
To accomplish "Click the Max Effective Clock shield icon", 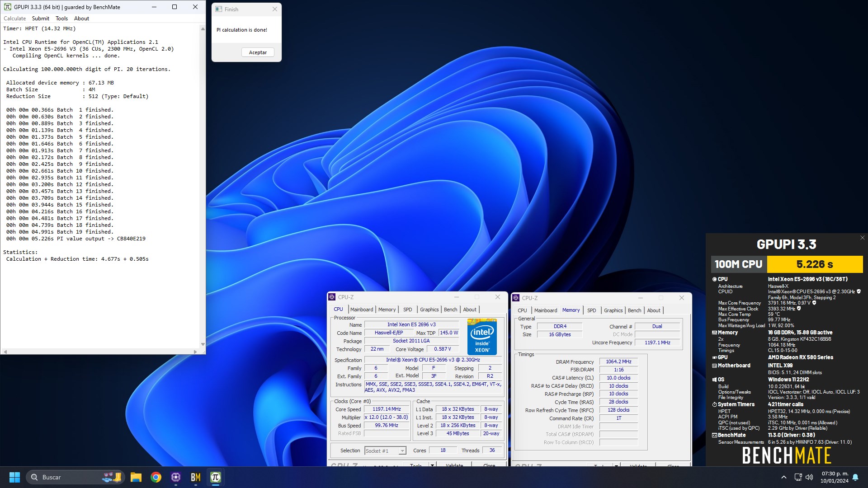I will pos(799,309).
